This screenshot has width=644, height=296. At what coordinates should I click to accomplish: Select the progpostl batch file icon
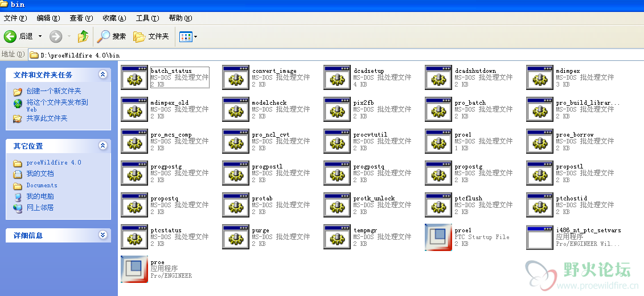point(236,173)
